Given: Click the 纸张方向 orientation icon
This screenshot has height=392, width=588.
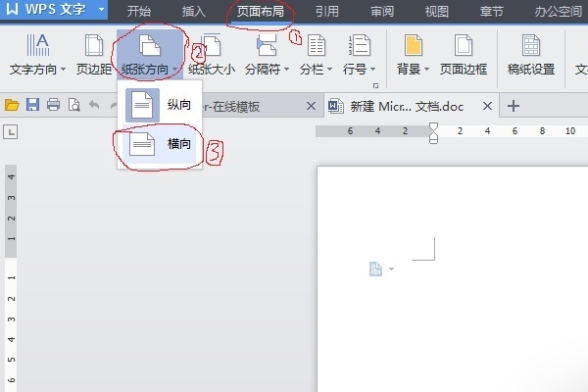Looking at the screenshot, I should [x=150, y=46].
